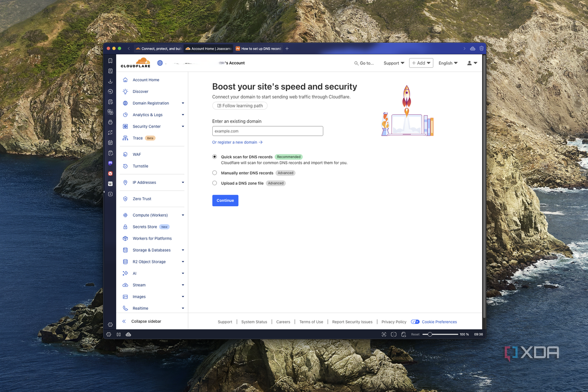Click Collapse sidebar
The height and width of the screenshot is (392, 588).
point(142,321)
